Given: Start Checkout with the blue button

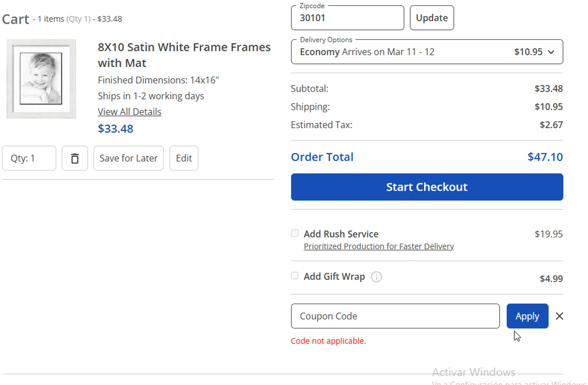Looking at the screenshot, I should point(427,187).
